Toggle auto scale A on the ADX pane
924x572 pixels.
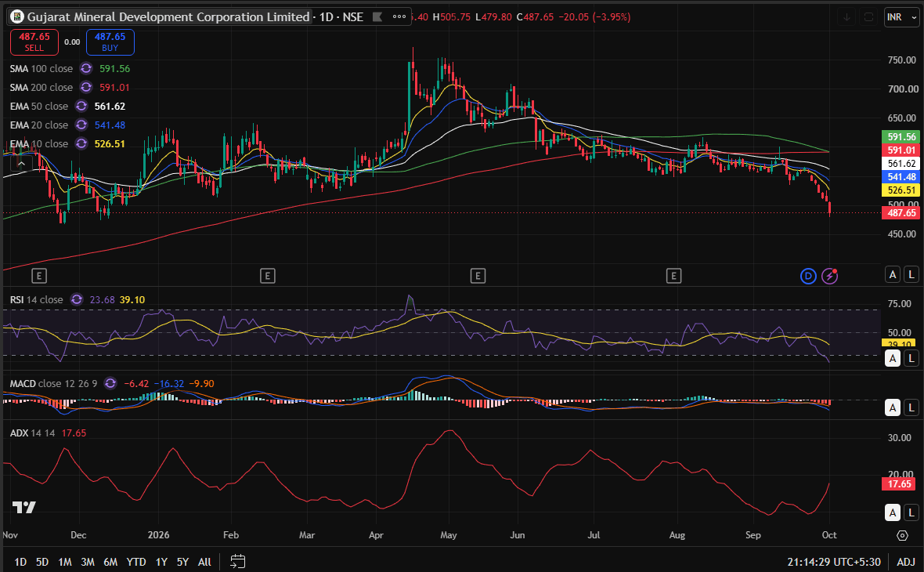[x=893, y=512]
